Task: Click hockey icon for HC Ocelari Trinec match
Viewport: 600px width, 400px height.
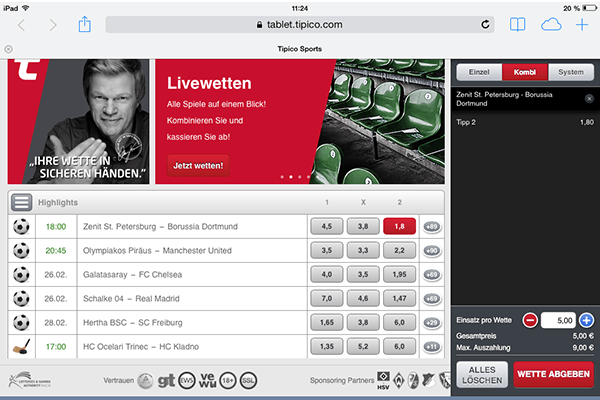Action: pos(21,346)
